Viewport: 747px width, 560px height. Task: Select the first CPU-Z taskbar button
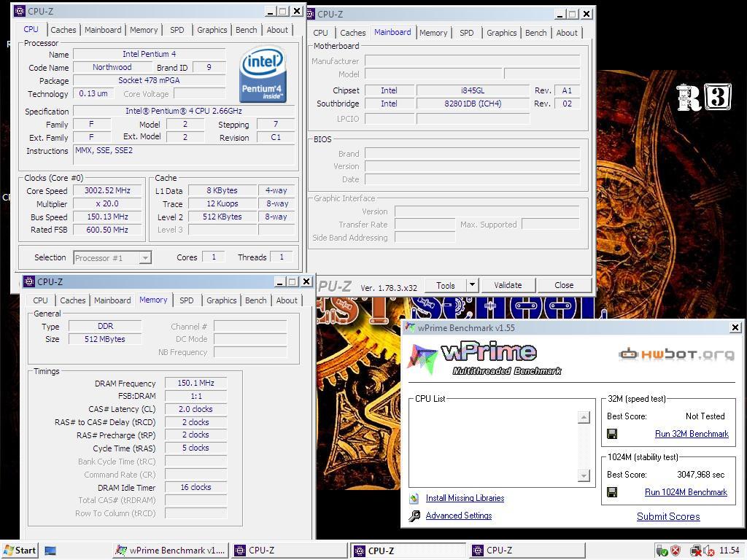[290, 551]
